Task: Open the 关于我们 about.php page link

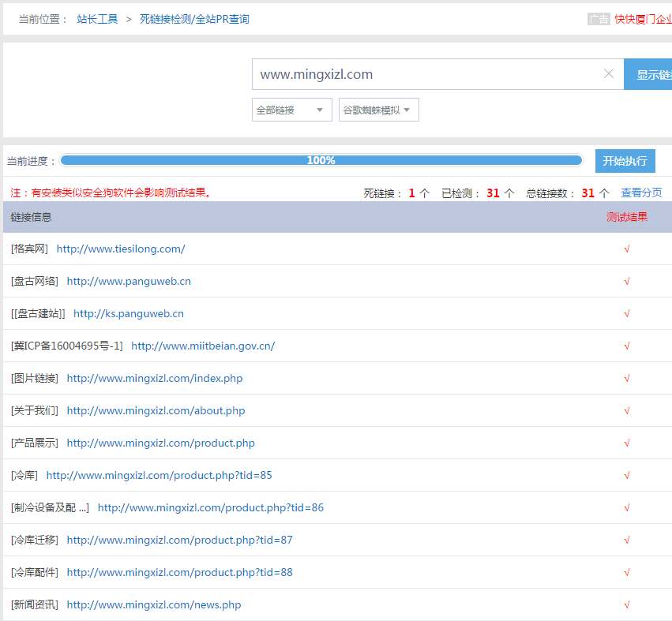Action: point(156,410)
